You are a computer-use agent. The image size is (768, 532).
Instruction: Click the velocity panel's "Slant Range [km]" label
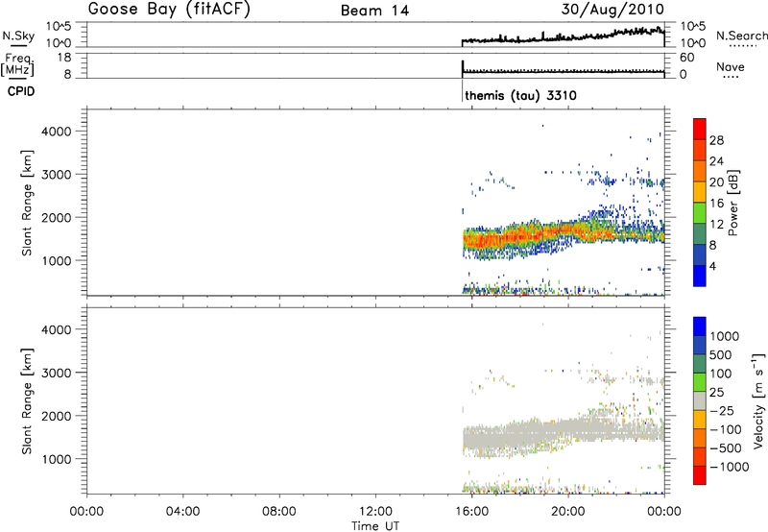click(27, 401)
